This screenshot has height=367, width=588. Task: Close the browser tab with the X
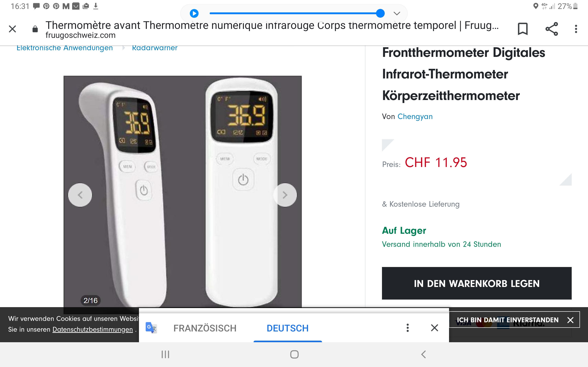tap(12, 29)
